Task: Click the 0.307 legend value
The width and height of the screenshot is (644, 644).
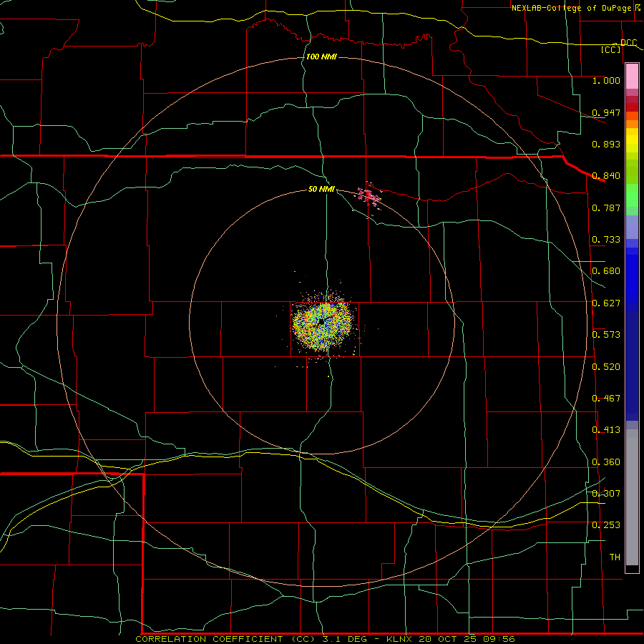Action: 606,494
